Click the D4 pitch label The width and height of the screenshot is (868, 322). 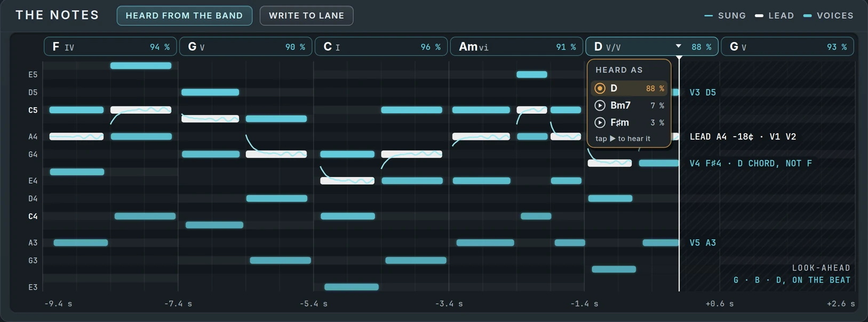point(33,198)
